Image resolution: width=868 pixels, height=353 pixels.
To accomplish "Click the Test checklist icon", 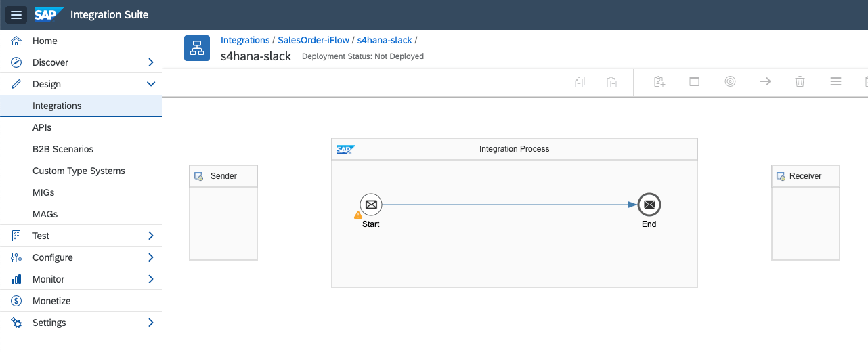I will point(17,236).
